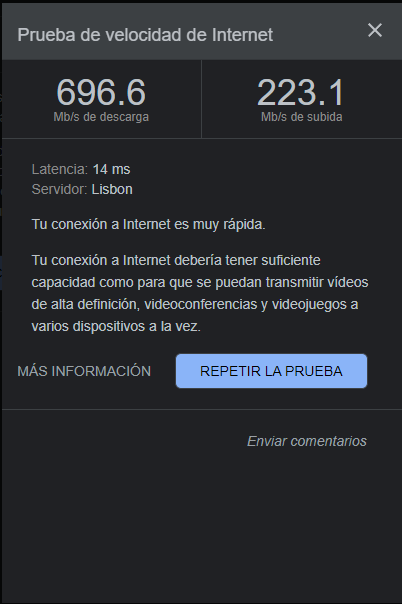This screenshot has height=604, width=402.
Task: Click the divider between download and upload panels
Action: click(x=201, y=99)
